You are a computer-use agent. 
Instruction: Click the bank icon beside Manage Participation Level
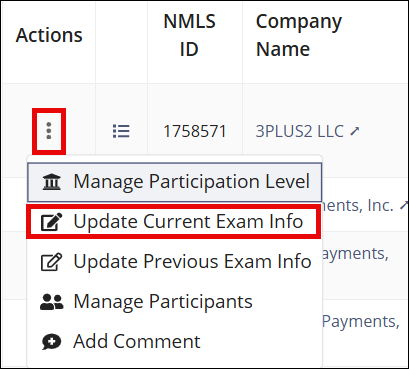tap(51, 182)
